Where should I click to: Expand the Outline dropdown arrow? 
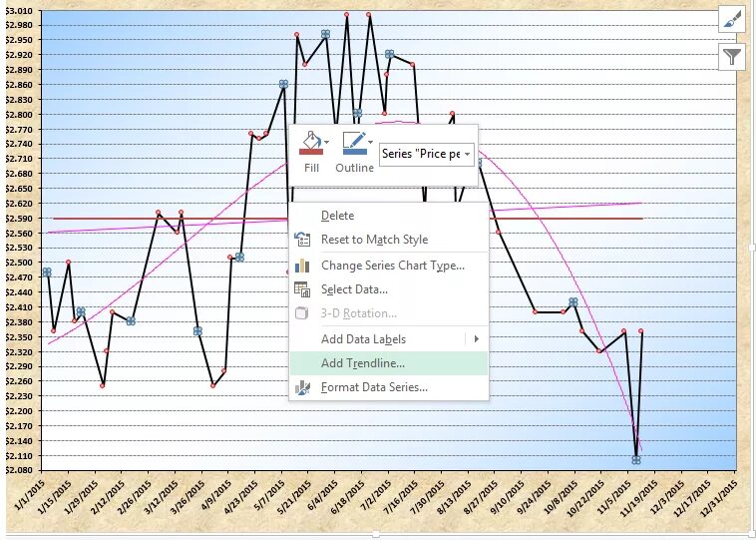(x=370, y=143)
